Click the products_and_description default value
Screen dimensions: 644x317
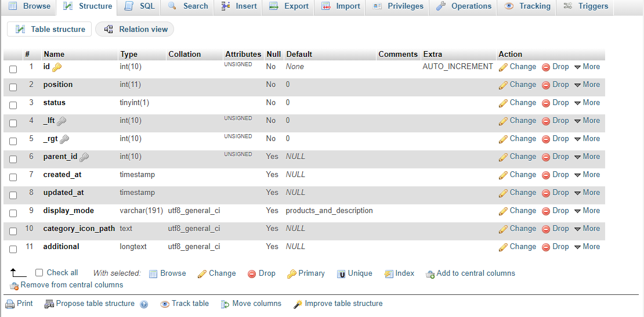330,211
